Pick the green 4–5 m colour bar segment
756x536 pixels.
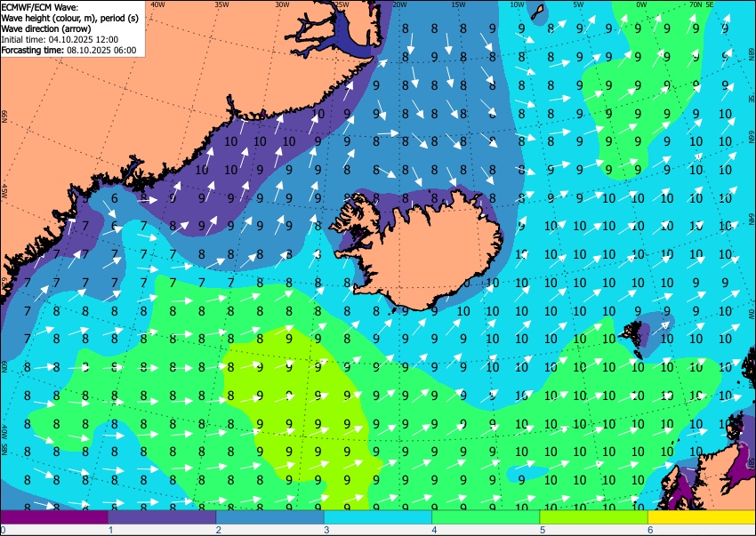486,517
